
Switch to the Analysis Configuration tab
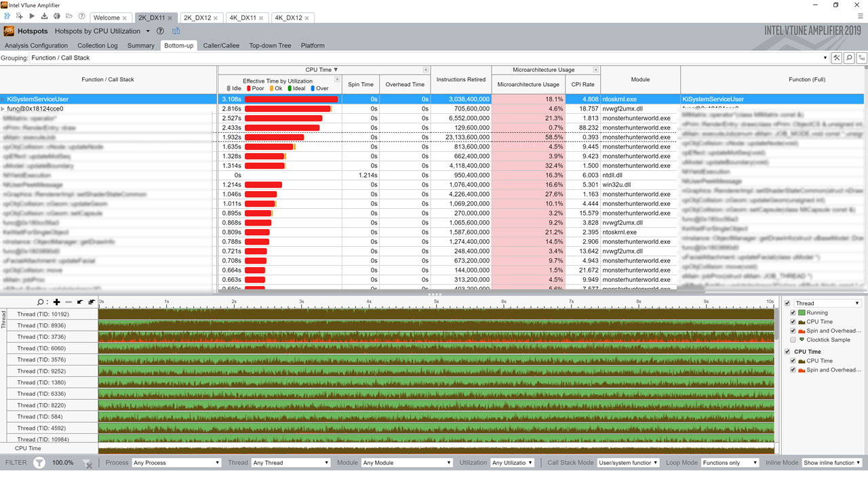(37, 45)
